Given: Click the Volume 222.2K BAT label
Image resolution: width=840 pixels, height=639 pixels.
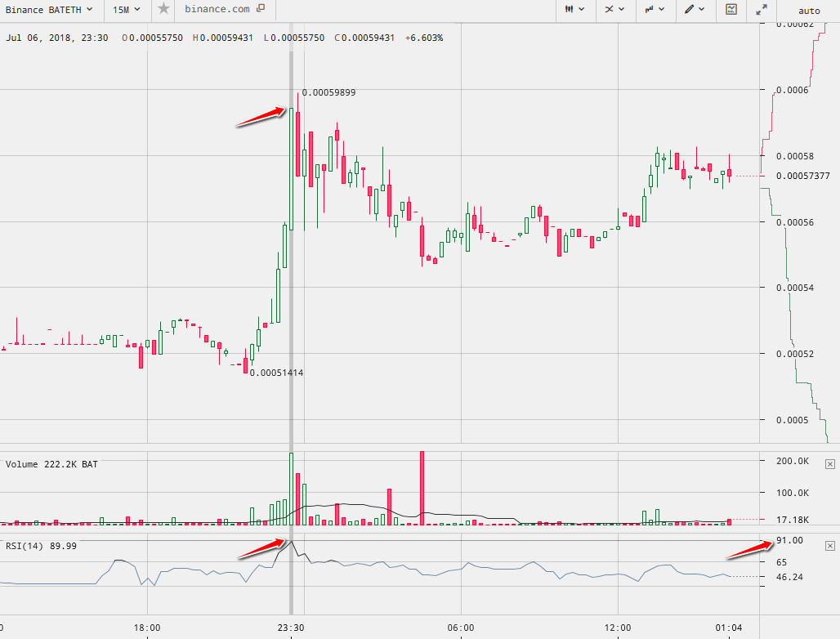Looking at the screenshot, I should [51, 464].
